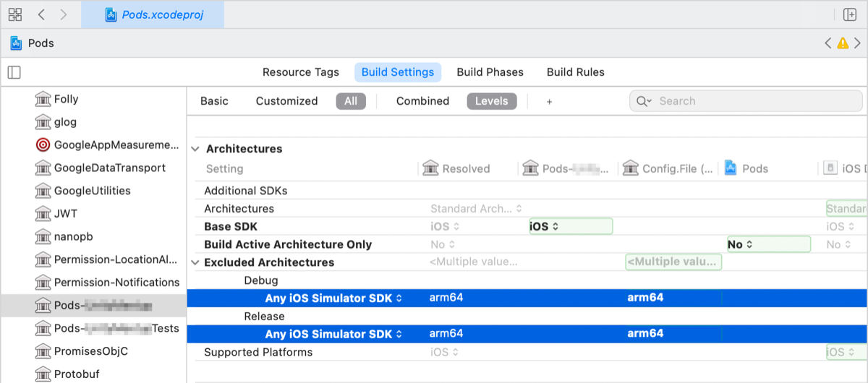Click the search magnifier filter icon
Image resolution: width=868 pixels, height=383 pixels.
pos(644,101)
